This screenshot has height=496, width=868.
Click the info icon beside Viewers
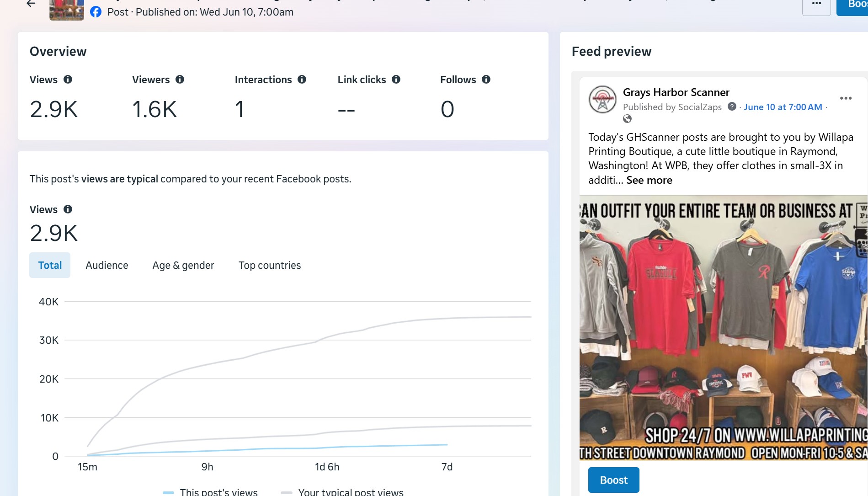(180, 80)
